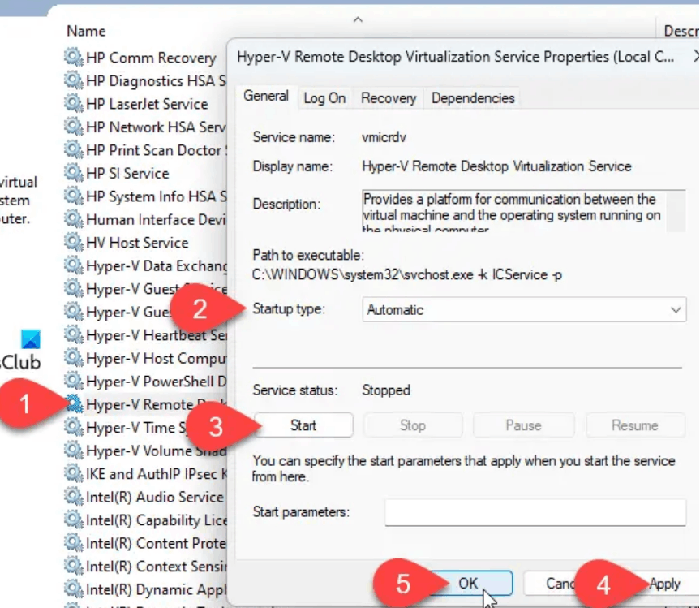Click the greyed-out Stop button

pyautogui.click(x=413, y=425)
